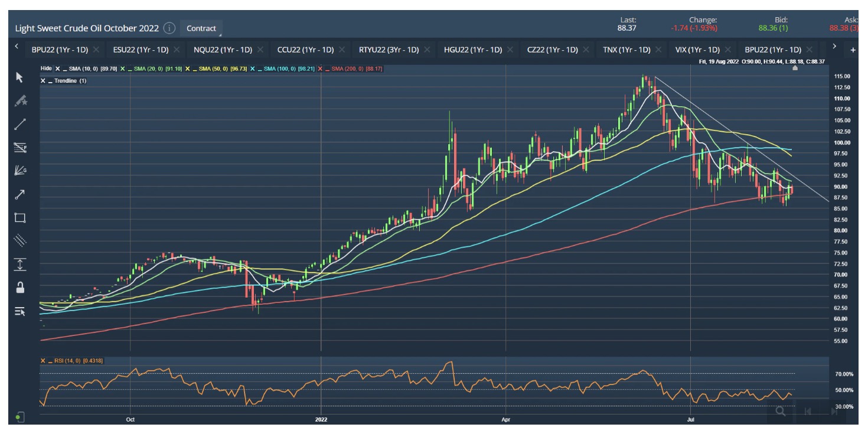Toggle the drawing lock padlock

[x=19, y=288]
